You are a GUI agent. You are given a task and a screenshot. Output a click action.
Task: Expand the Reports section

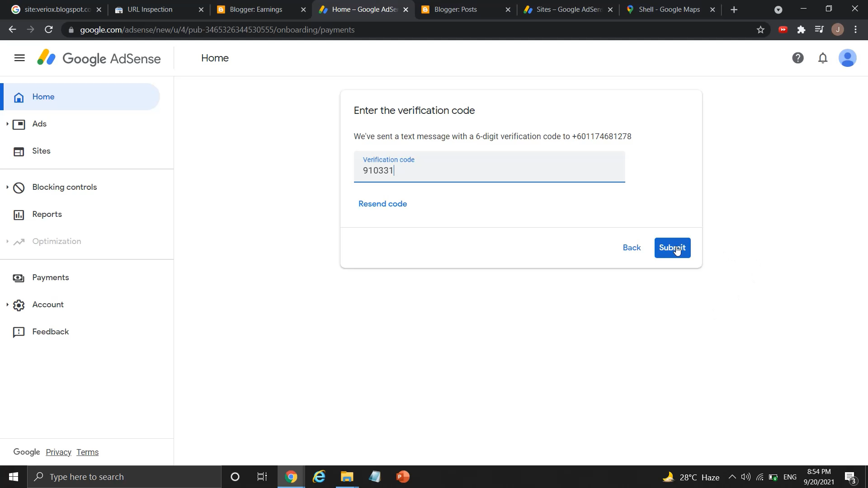[x=47, y=214]
